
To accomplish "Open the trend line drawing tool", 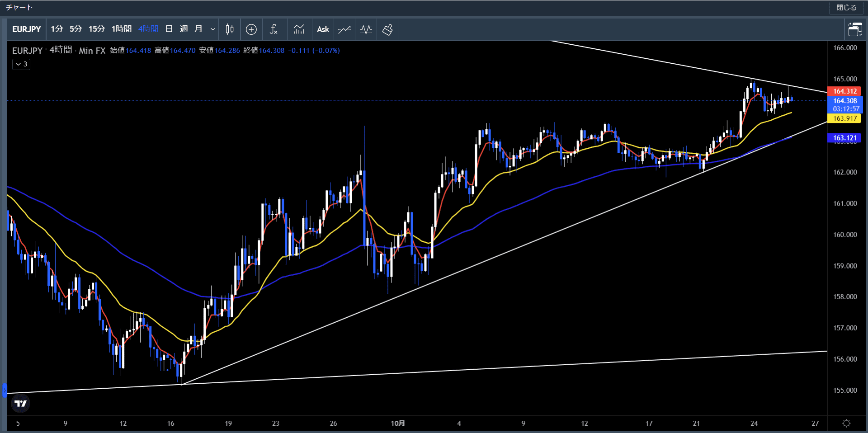I will coord(344,29).
